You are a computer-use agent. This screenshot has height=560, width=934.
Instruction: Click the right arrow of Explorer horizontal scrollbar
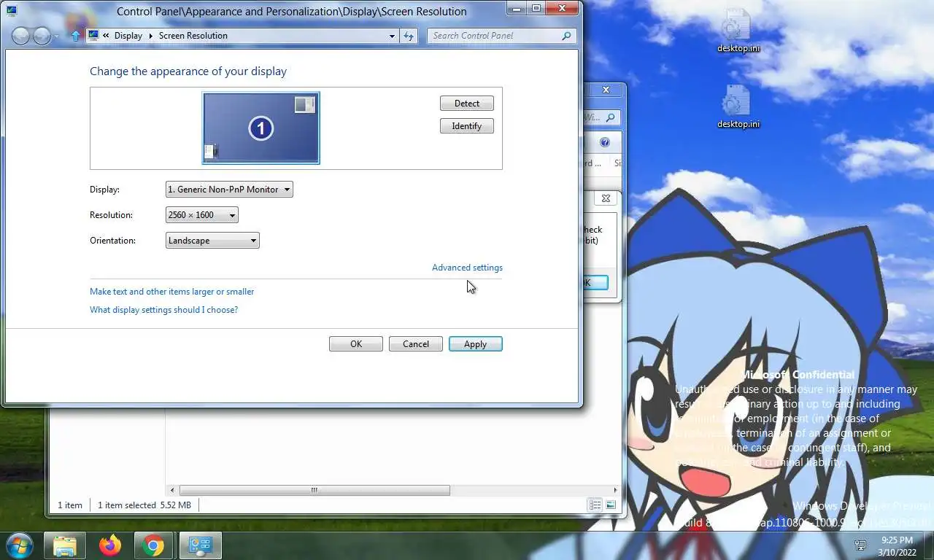pos(615,491)
